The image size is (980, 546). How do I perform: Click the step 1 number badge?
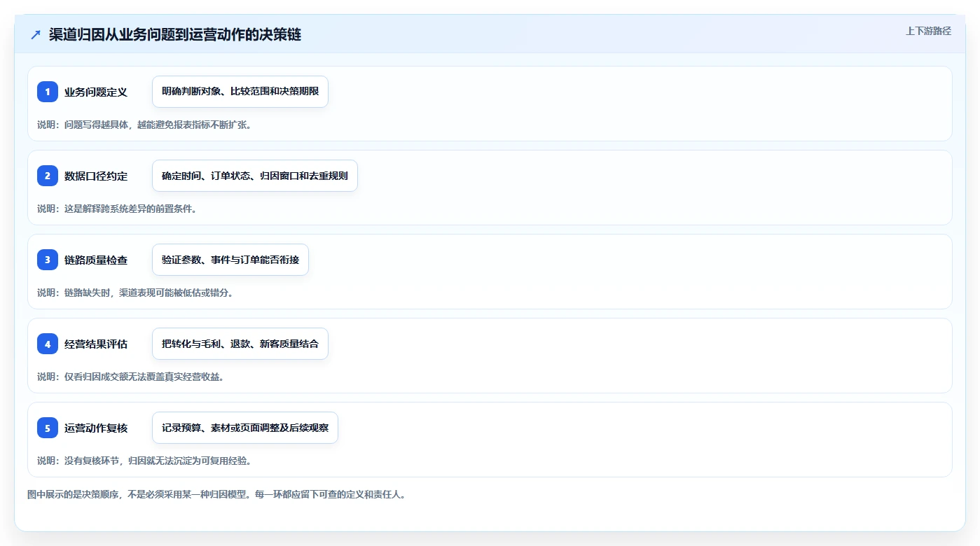click(48, 92)
